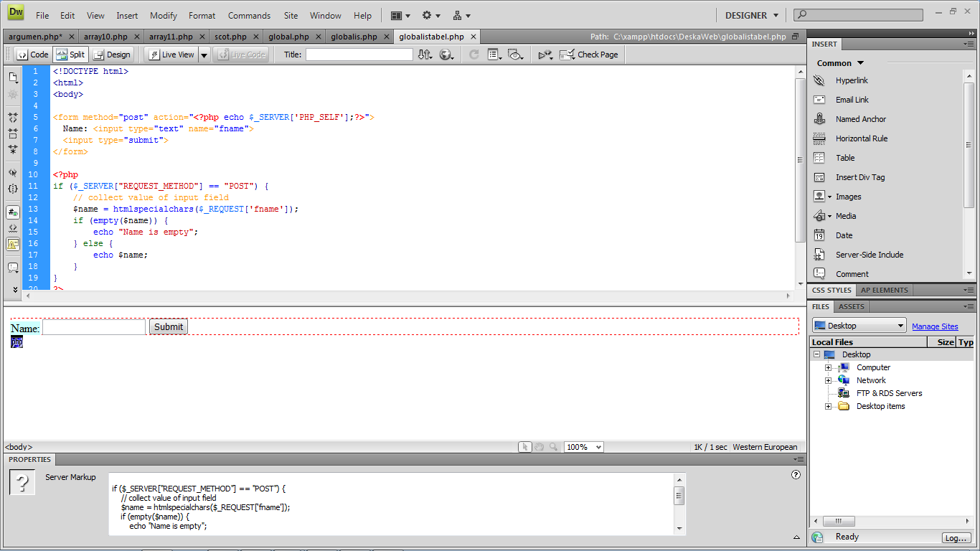The width and height of the screenshot is (980, 551).
Task: Click View Options icon in document toolbar
Action: [x=494, y=55]
